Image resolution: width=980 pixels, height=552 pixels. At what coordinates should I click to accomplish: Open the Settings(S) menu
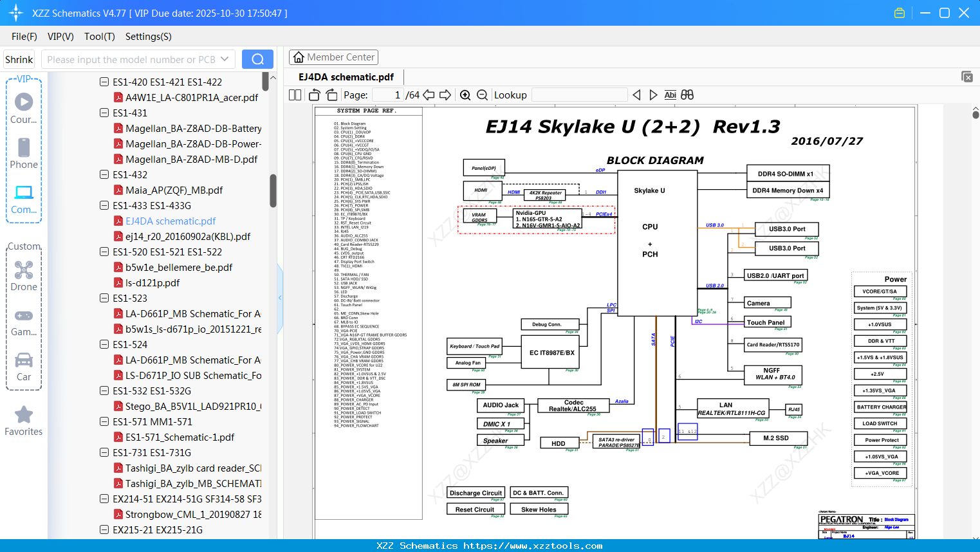[148, 37]
